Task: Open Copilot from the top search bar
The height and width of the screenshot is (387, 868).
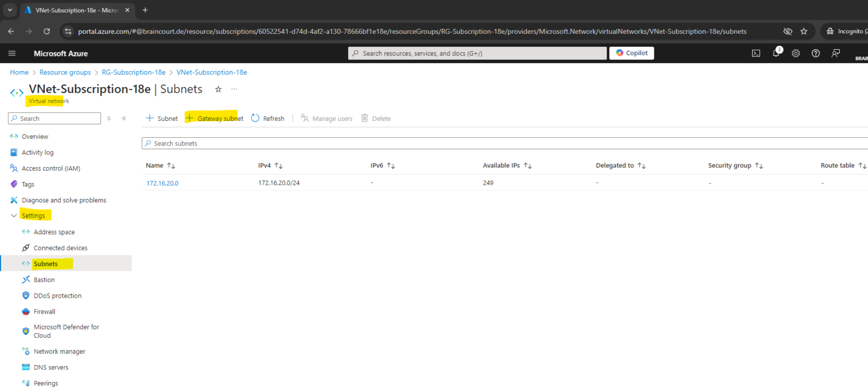Action: tap(631, 53)
